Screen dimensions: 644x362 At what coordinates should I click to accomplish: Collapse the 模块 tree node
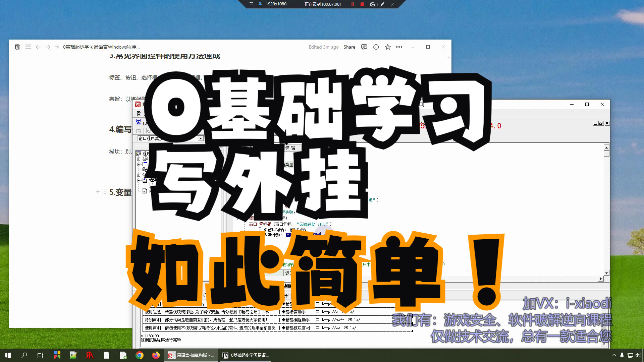[x=139, y=180]
